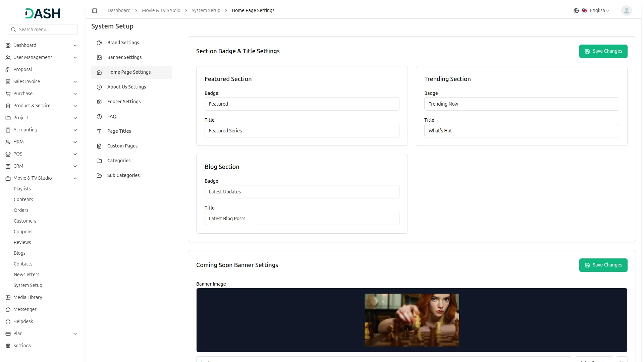The image size is (644, 362).
Task: Click the globe language icon in header
Action: point(576,10)
